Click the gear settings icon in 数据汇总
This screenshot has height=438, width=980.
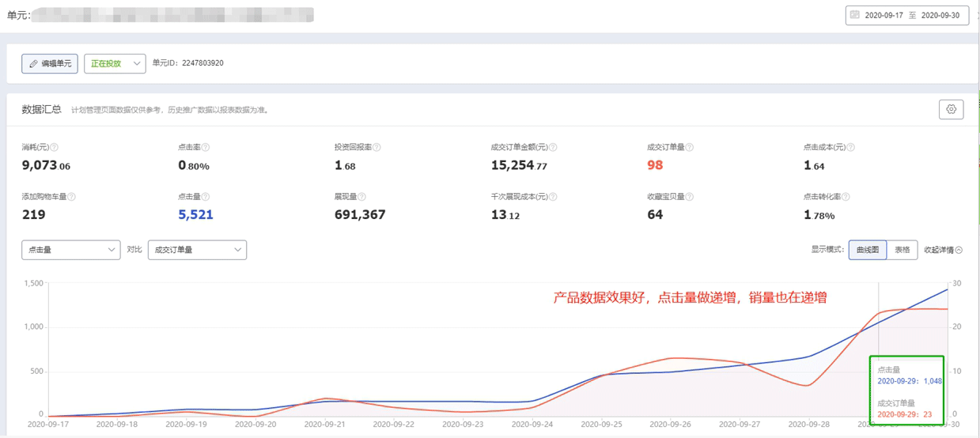click(x=951, y=110)
